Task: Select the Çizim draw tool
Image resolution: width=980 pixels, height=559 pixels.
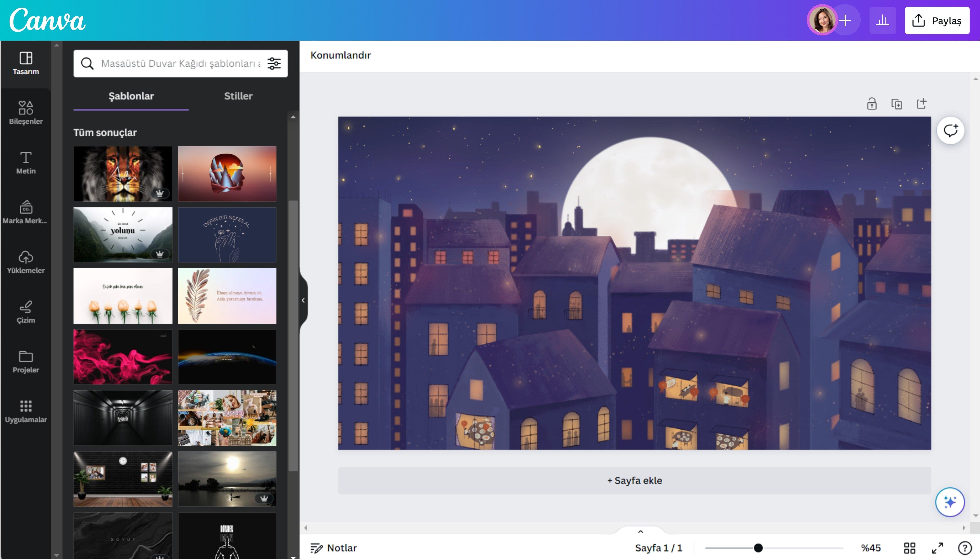Action: point(26,312)
